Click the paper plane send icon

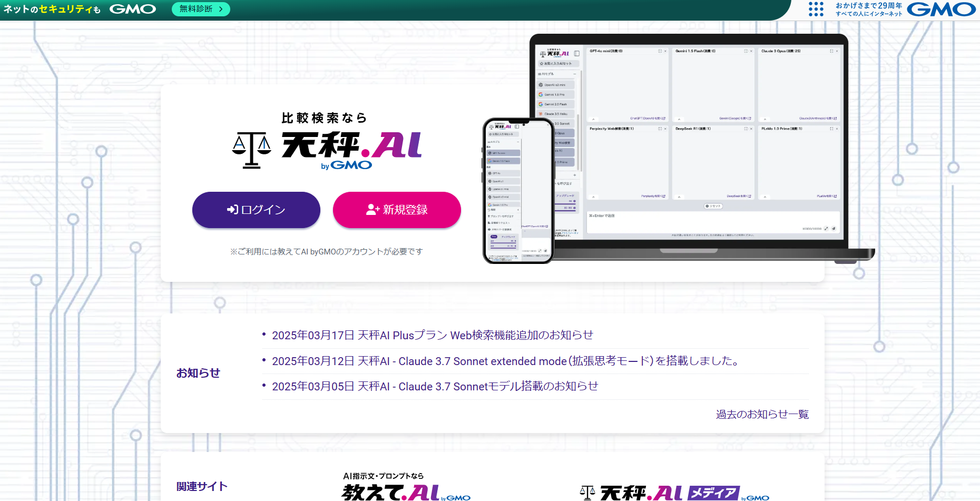(834, 228)
